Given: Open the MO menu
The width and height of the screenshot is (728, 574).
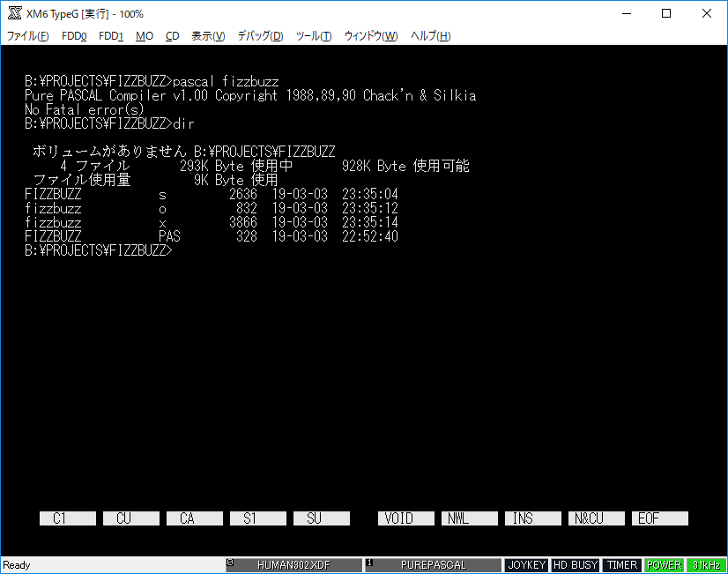Looking at the screenshot, I should 145,36.
